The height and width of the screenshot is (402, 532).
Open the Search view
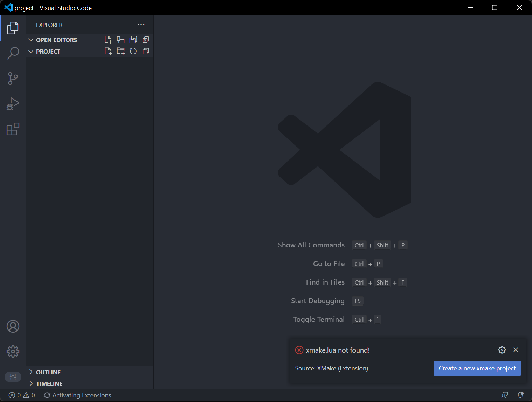click(13, 53)
